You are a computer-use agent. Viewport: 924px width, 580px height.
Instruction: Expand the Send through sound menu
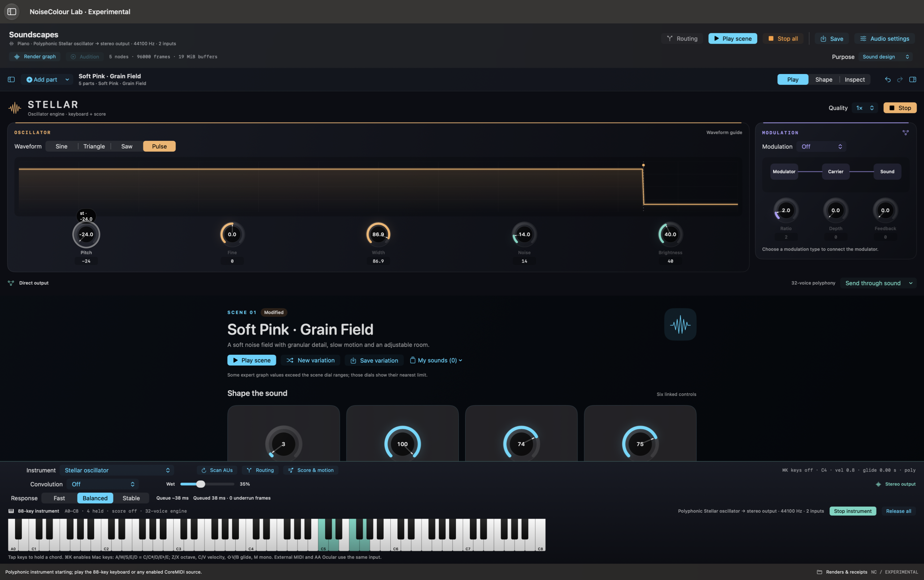tap(879, 283)
